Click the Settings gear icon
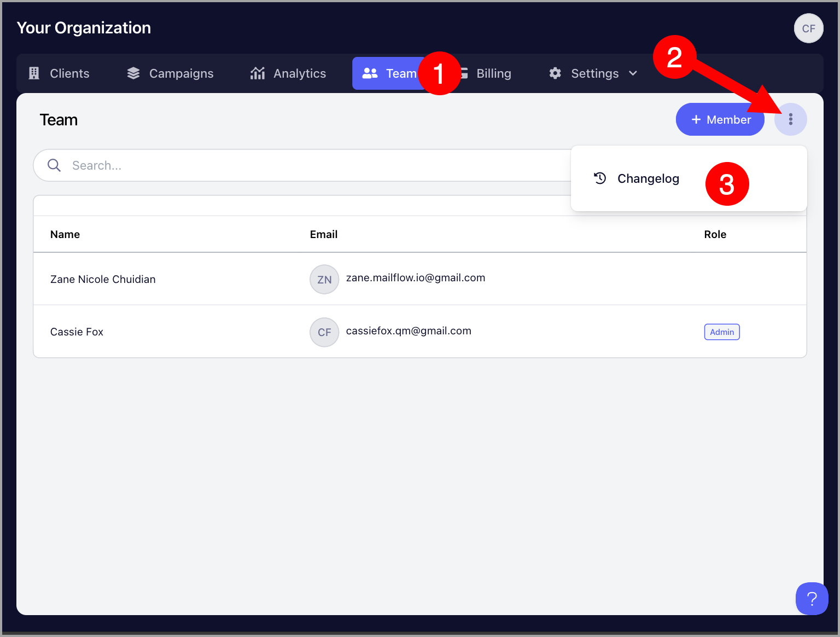 [x=555, y=73]
